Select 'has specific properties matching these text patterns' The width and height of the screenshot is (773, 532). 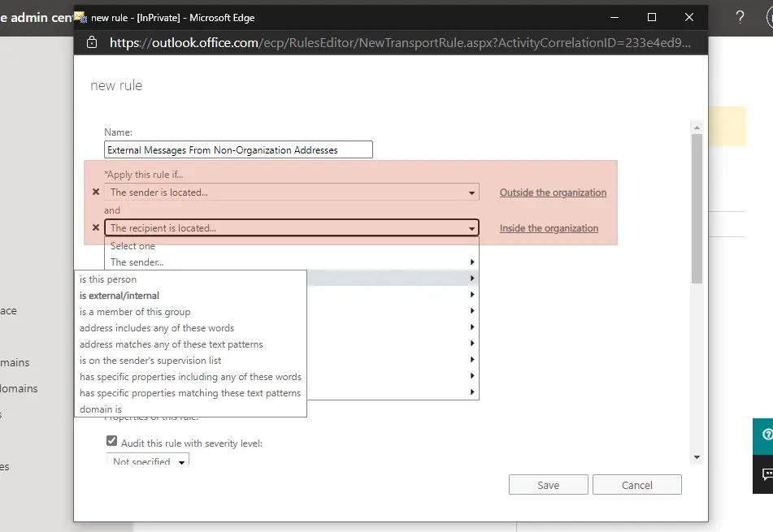click(190, 393)
